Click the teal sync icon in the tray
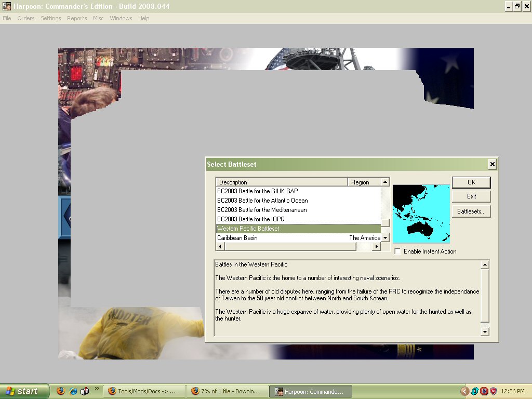 [x=474, y=391]
